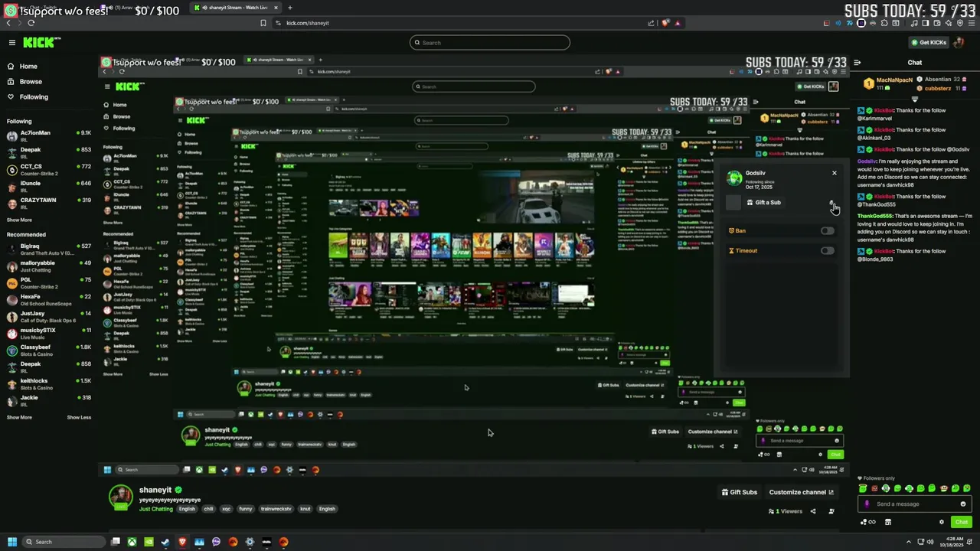Insert the monkey emote from quick bar
The image size is (980, 551).
(944, 488)
